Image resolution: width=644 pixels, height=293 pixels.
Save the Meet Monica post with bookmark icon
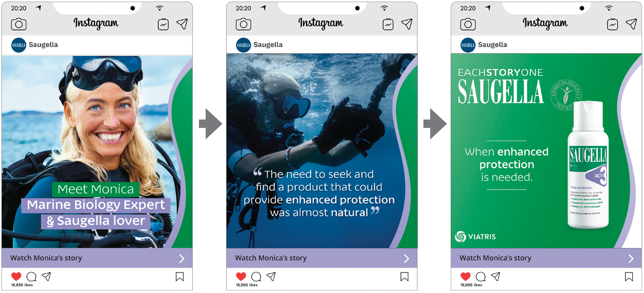click(180, 277)
